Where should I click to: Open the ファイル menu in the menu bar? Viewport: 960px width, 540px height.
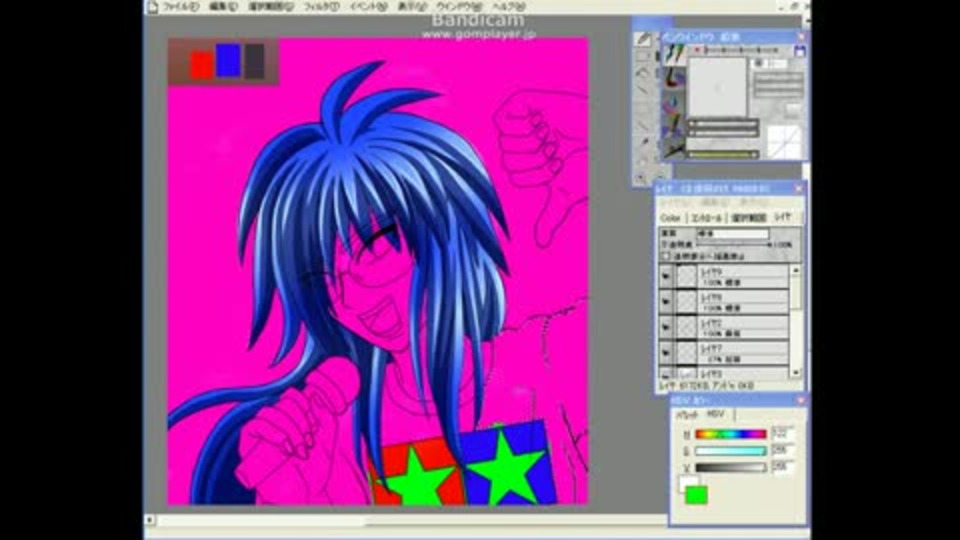click(180, 7)
